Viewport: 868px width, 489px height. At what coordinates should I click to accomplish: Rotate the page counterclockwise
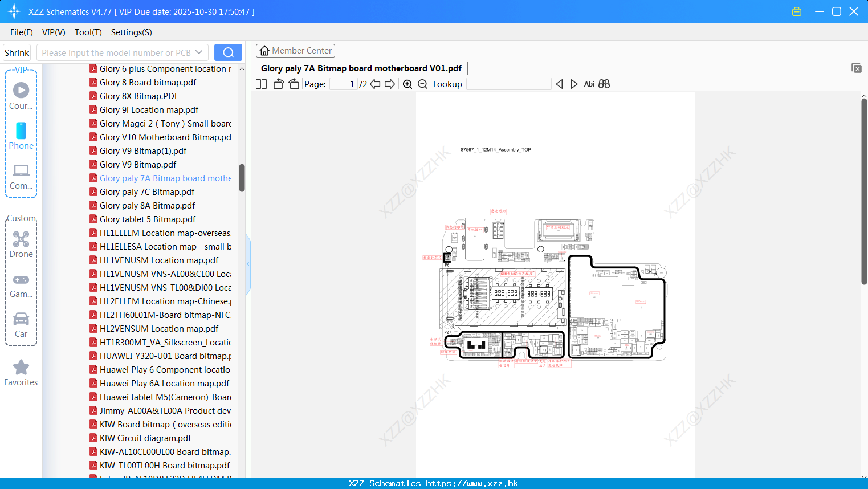pos(278,84)
